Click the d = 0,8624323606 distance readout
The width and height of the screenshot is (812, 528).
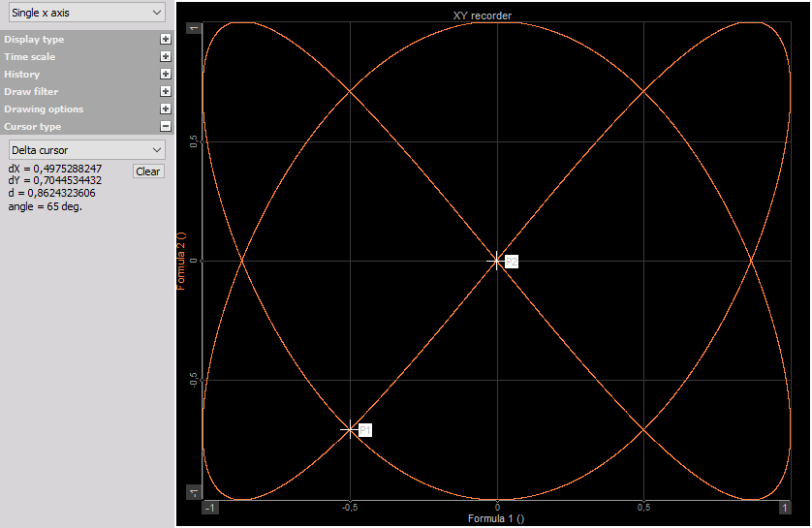[51, 193]
